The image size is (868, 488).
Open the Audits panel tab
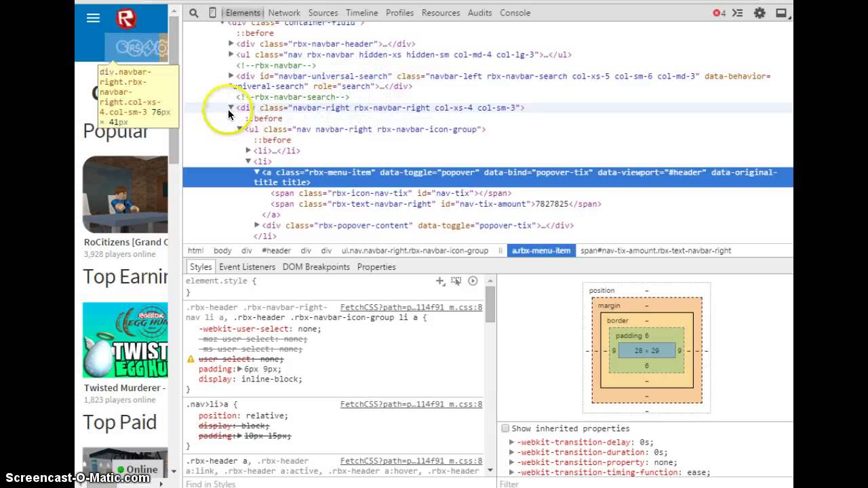pyautogui.click(x=480, y=13)
